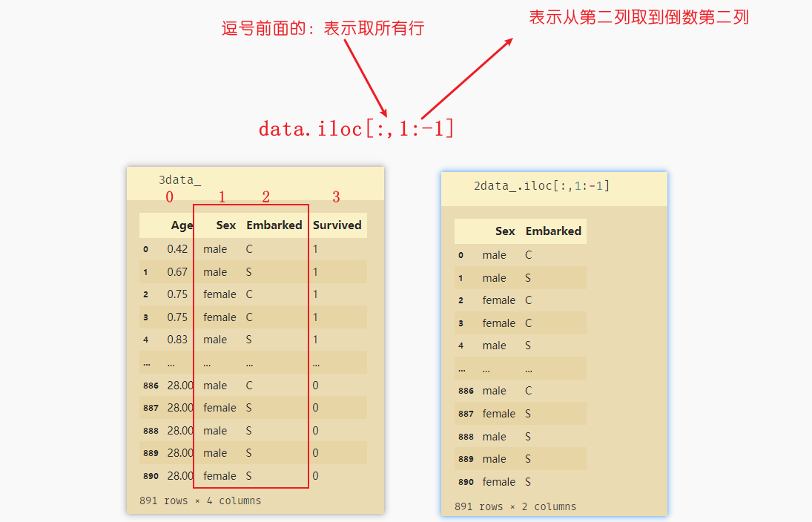Screen dimensions: 812x522
Task: Click the Age value "0.42"
Action: pyautogui.click(x=177, y=249)
